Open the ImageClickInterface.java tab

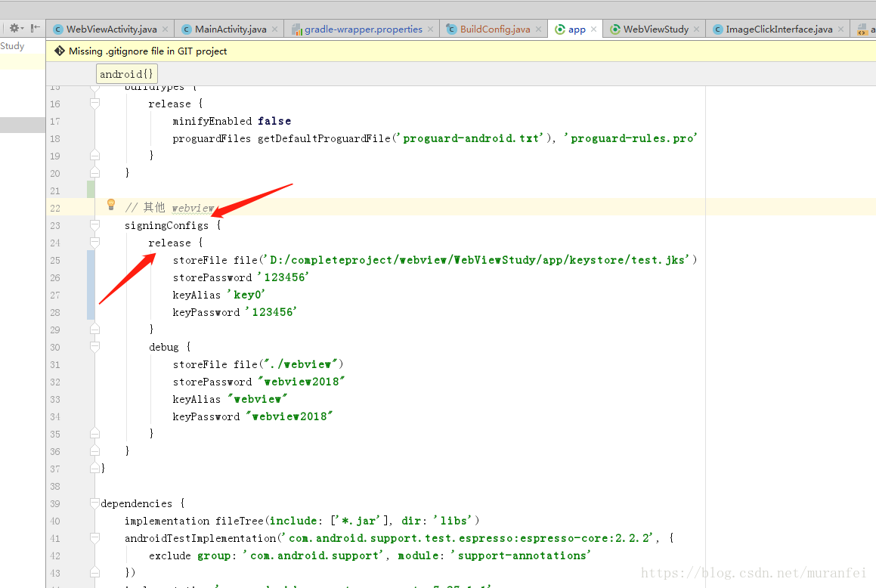(778, 29)
